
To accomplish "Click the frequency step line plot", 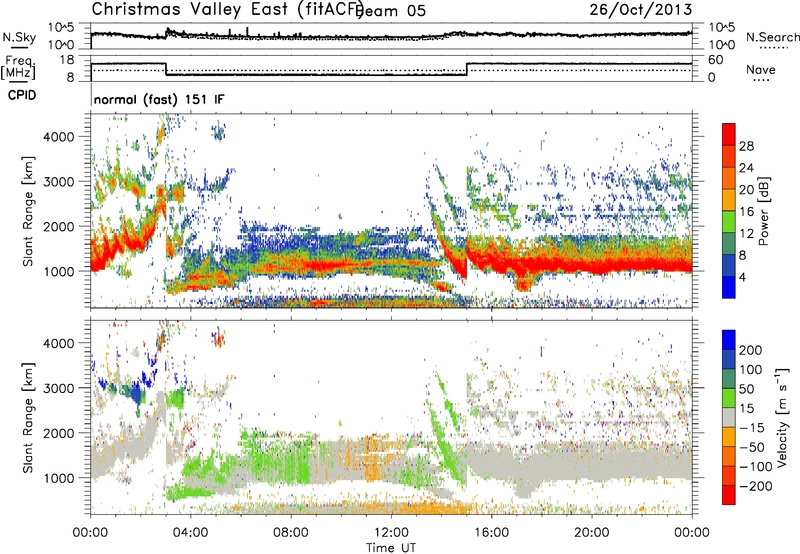I will (x=391, y=68).
